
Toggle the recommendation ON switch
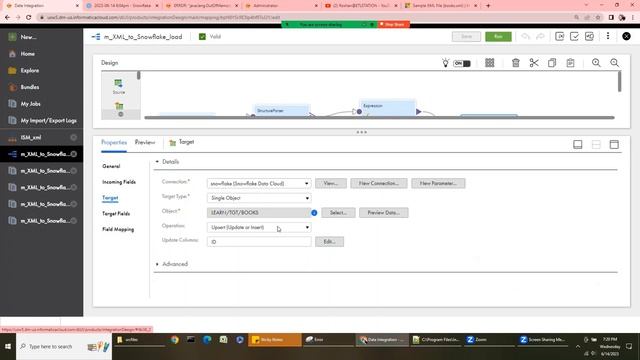point(462,63)
